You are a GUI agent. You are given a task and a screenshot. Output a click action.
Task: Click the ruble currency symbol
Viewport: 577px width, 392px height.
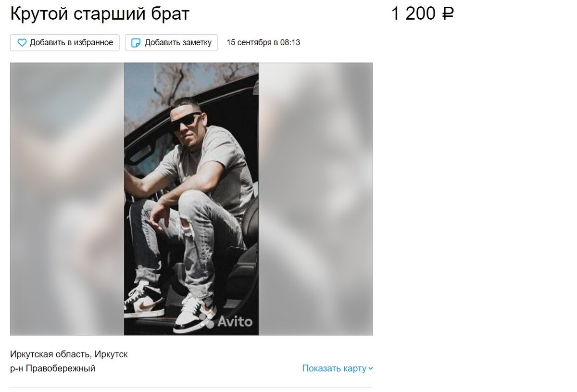(x=448, y=14)
